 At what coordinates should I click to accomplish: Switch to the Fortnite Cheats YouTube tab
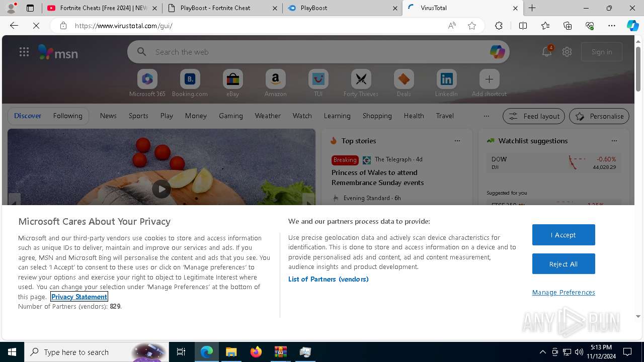coord(102,8)
